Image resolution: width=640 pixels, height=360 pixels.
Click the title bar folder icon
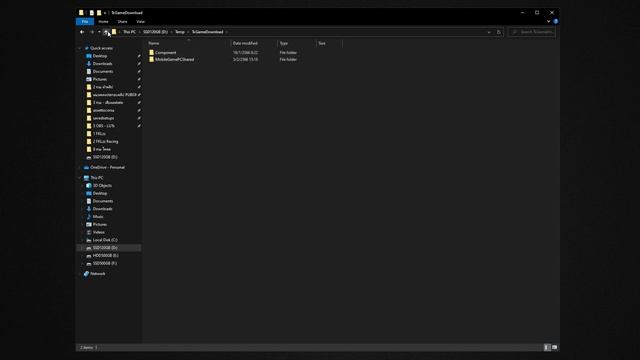point(81,13)
